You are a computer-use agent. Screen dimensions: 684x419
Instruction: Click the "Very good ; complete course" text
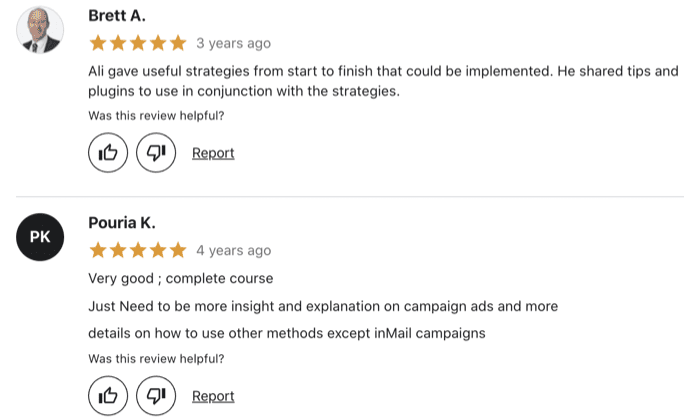[x=181, y=278]
